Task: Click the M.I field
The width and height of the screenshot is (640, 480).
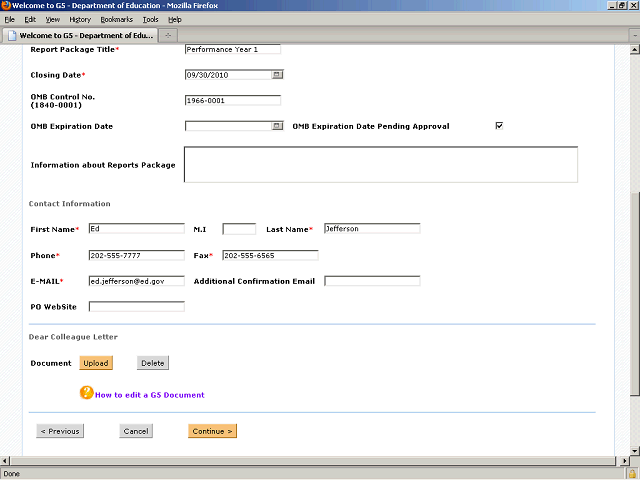Action: (239, 229)
